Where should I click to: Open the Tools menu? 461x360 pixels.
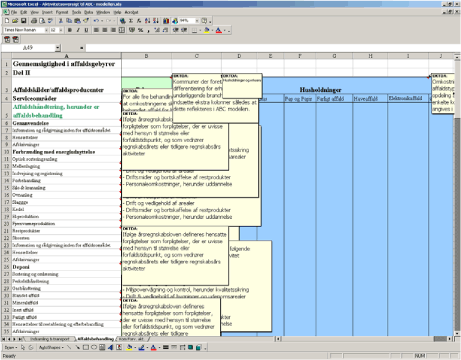pos(77,12)
